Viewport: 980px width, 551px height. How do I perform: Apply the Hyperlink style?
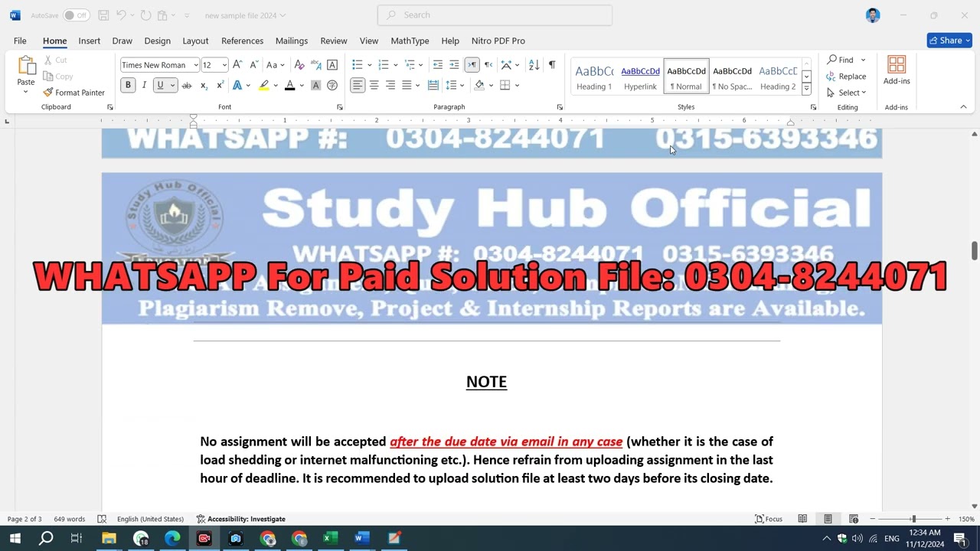(x=640, y=77)
